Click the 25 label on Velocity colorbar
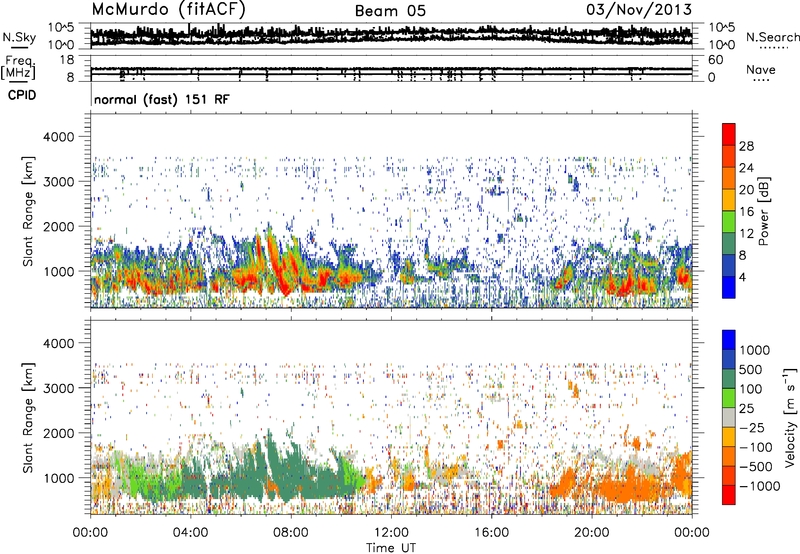This screenshot has height=554, width=800. tap(746, 409)
